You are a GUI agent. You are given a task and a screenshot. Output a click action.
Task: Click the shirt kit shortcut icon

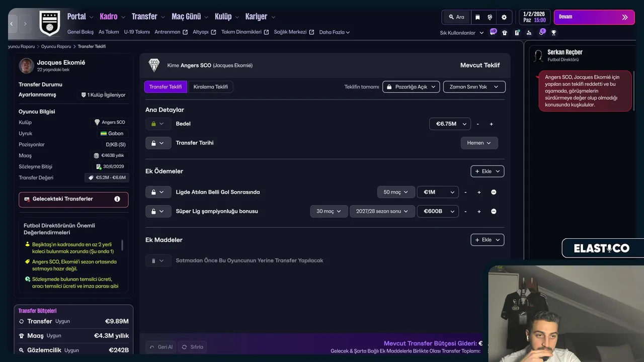[x=505, y=33]
